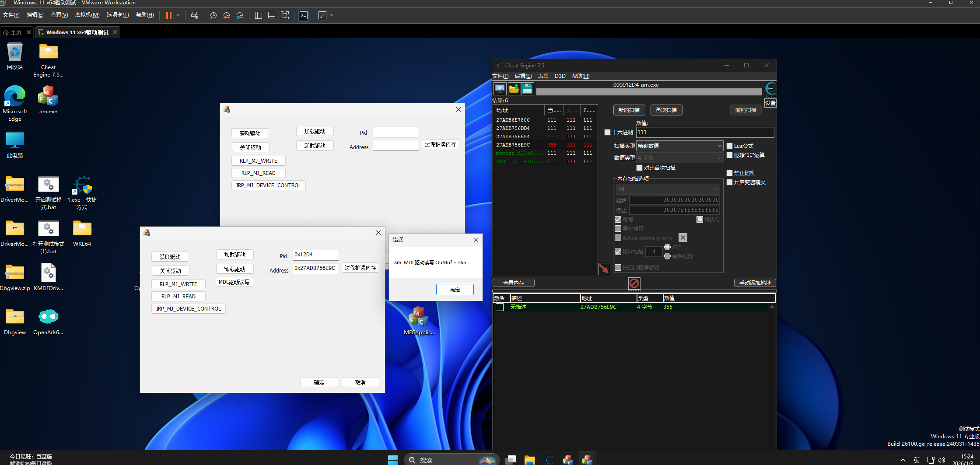
Task: Open the process selector in Cheat Engine
Action: [500, 89]
